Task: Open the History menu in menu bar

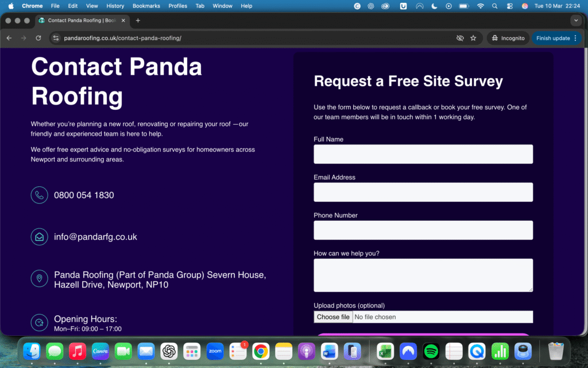Action: pyautogui.click(x=115, y=6)
